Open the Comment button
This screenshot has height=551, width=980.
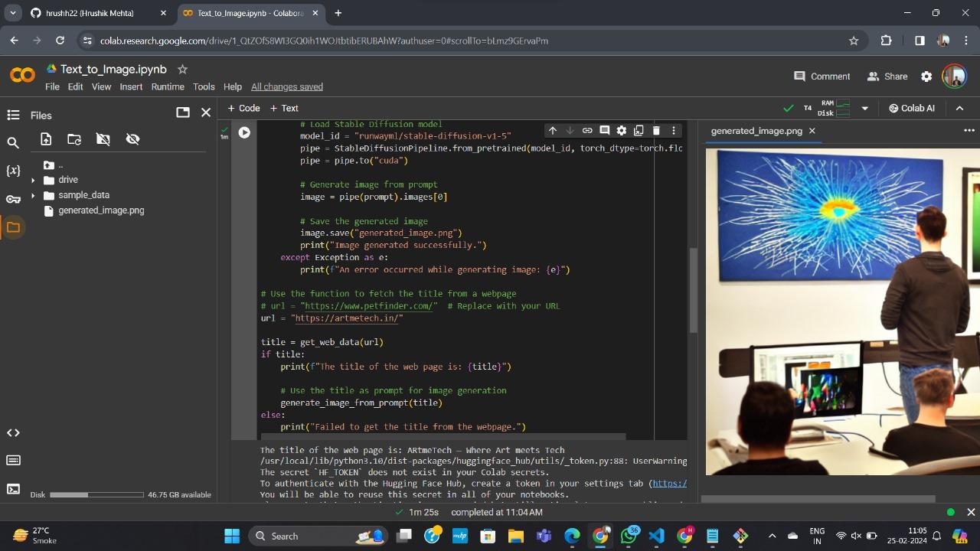tap(822, 77)
